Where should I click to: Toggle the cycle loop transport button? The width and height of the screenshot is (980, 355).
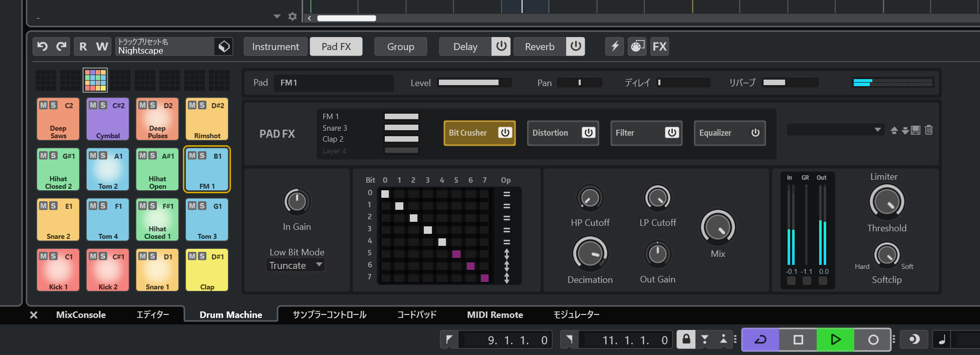tap(761, 339)
